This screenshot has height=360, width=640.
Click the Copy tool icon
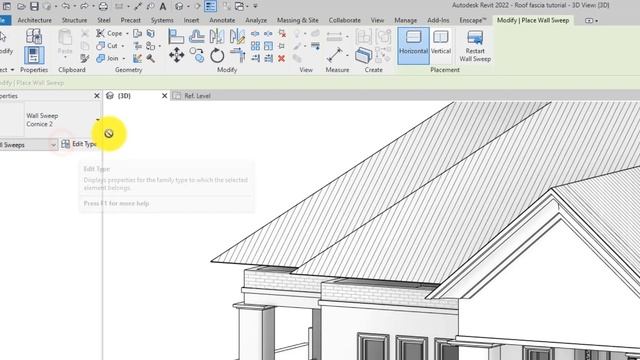197,55
